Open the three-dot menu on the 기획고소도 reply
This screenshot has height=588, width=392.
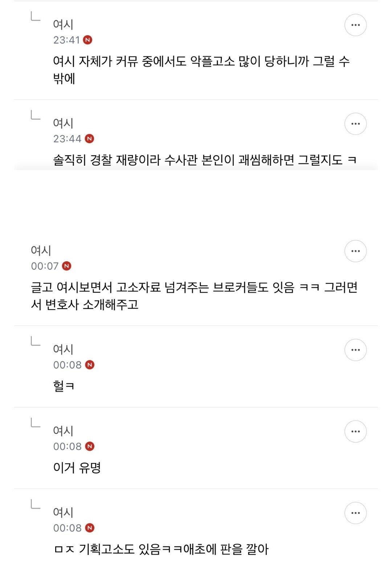click(x=355, y=513)
